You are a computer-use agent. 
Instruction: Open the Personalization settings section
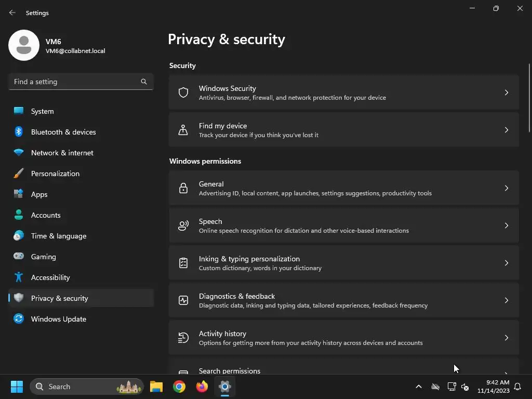click(x=55, y=174)
